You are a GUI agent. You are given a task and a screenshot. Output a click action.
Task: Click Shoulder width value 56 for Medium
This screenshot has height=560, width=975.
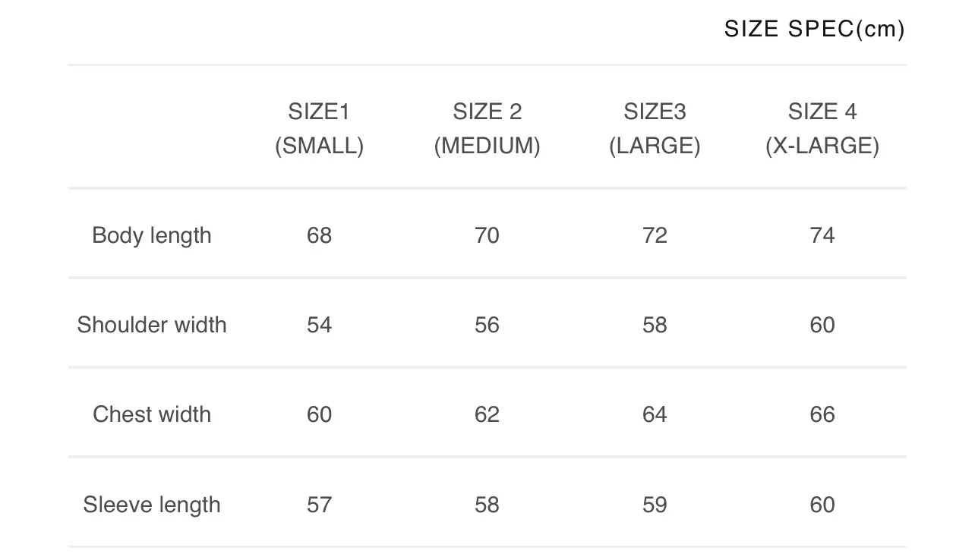(487, 325)
